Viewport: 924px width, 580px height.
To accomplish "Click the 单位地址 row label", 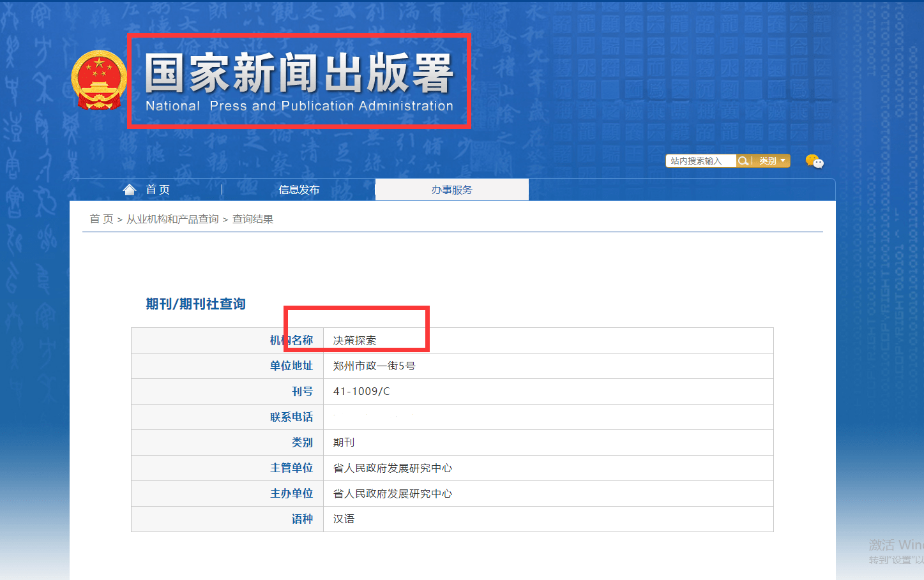I will (291, 366).
